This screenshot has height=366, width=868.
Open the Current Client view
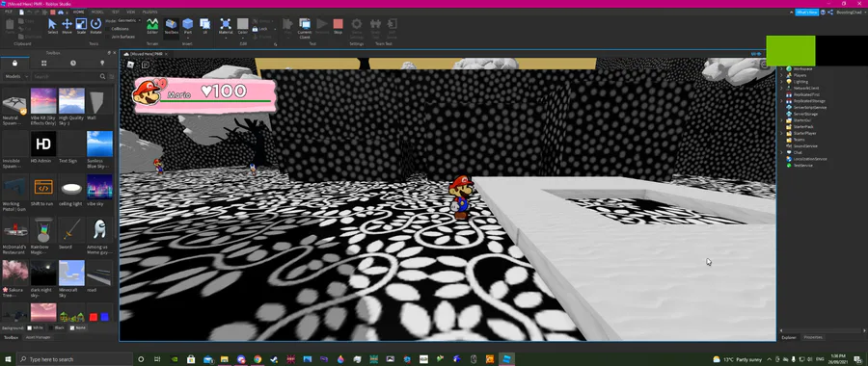click(x=305, y=28)
